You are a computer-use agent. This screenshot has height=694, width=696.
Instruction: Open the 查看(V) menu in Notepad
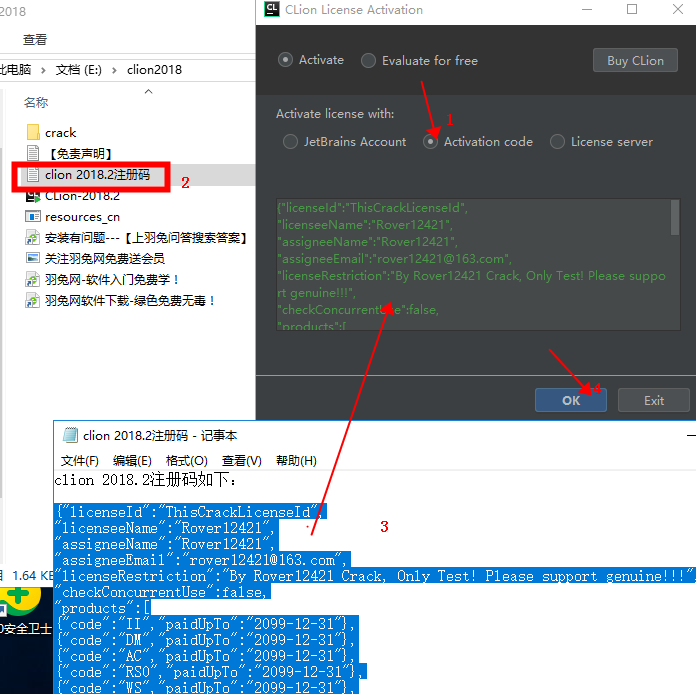241,461
